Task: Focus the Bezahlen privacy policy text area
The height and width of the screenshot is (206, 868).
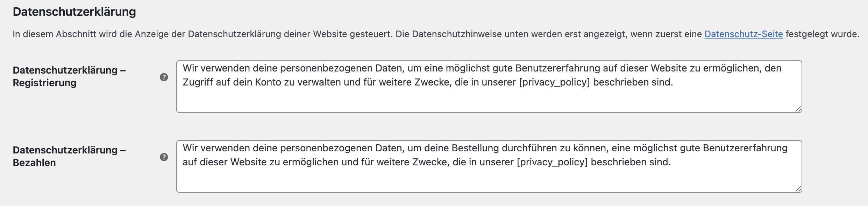Action: [x=489, y=178]
